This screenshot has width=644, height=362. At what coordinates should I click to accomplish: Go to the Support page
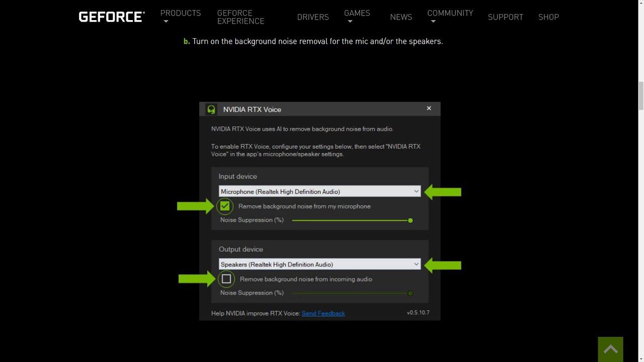[506, 17]
